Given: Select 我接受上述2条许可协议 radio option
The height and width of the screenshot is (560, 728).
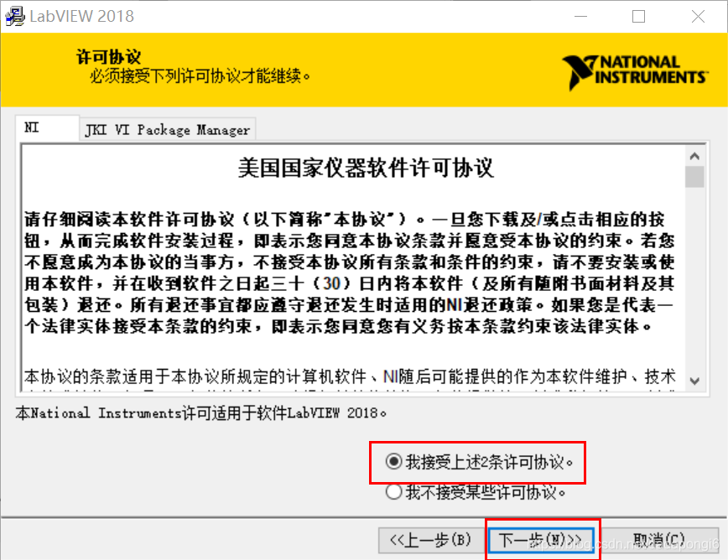Looking at the screenshot, I should (x=394, y=462).
